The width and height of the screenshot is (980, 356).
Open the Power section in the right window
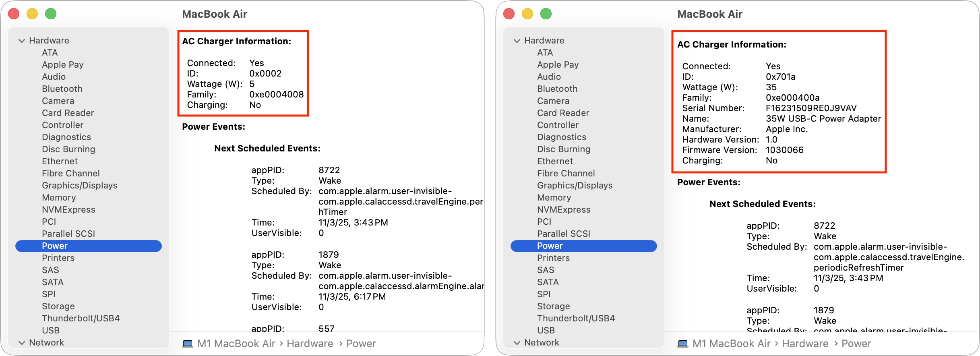[550, 246]
